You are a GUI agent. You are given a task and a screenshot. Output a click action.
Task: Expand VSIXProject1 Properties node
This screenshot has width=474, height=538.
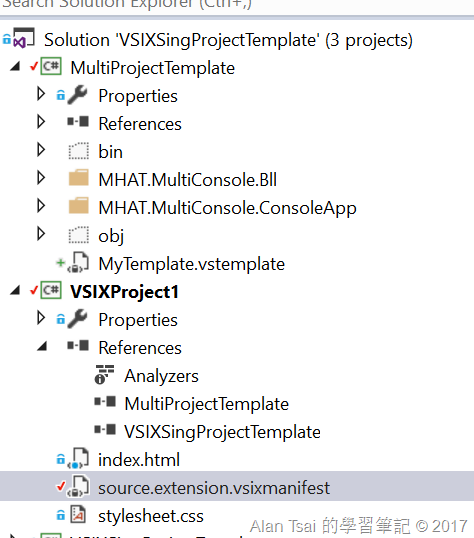41,318
